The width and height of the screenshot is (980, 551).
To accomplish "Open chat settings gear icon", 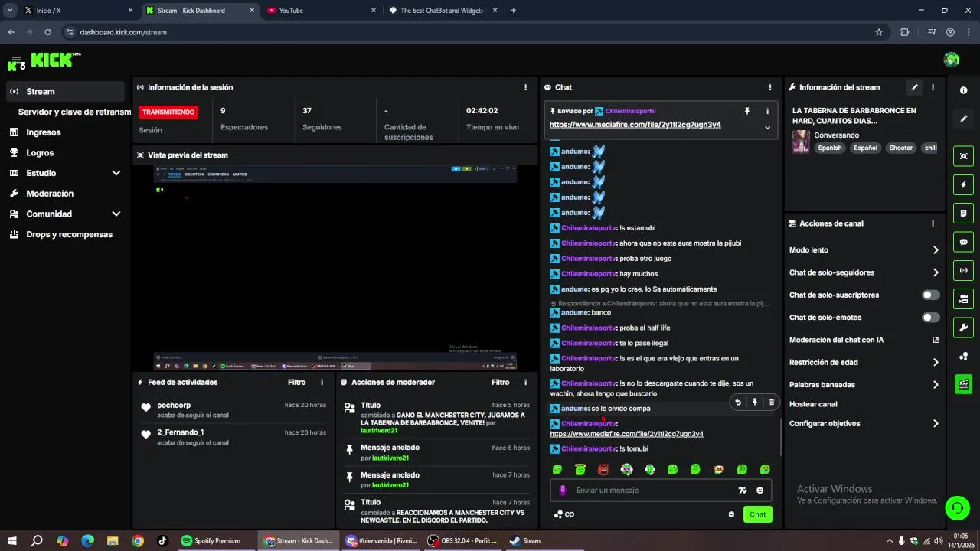I will [731, 514].
